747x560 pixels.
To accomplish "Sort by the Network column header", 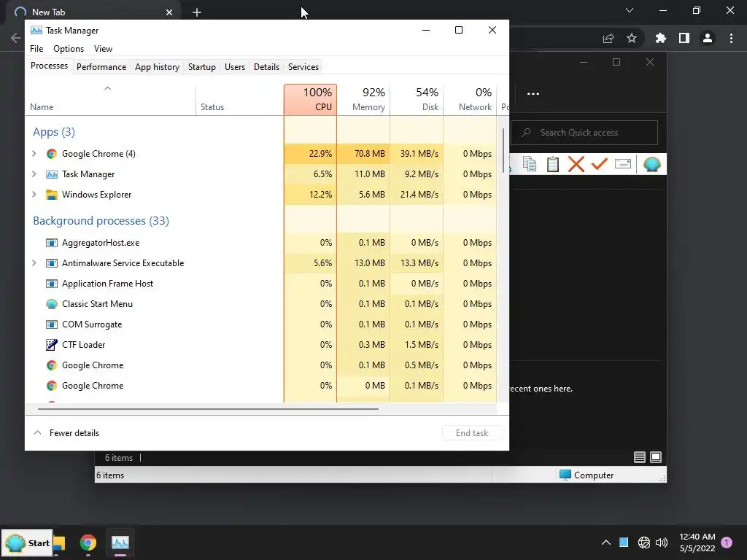I will pos(470,99).
